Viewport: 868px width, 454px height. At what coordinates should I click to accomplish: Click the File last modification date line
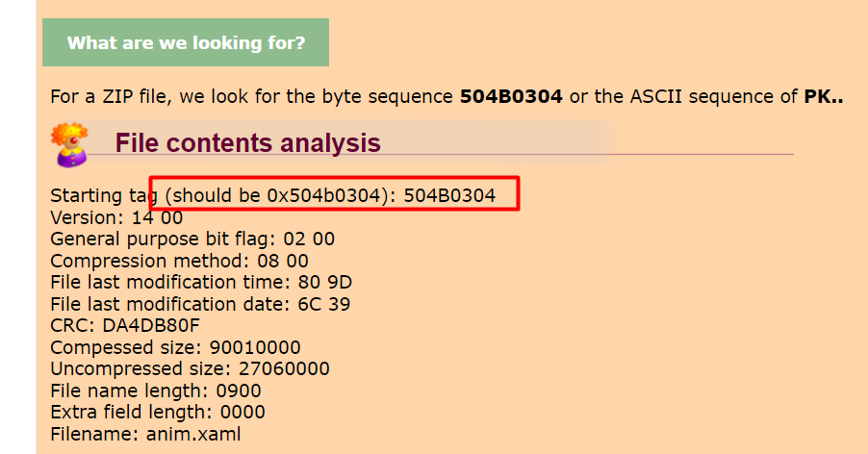(x=200, y=304)
